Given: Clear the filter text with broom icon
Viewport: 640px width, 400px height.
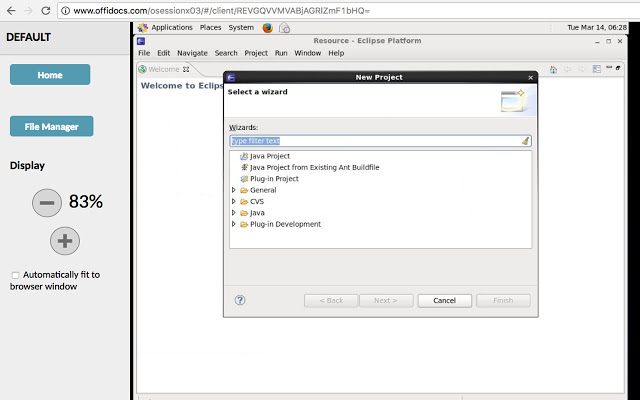Looking at the screenshot, I should point(525,141).
